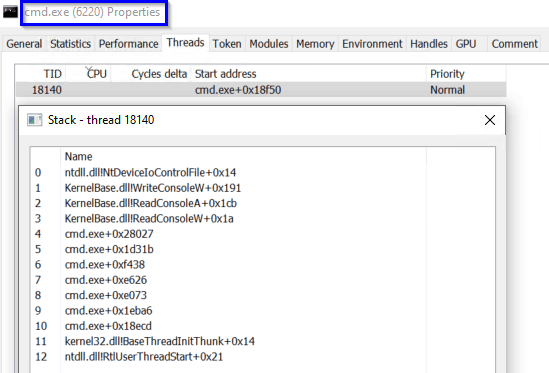549x373 pixels.
Task: Select frame cmd.exe+0xf438
Action: (x=105, y=265)
